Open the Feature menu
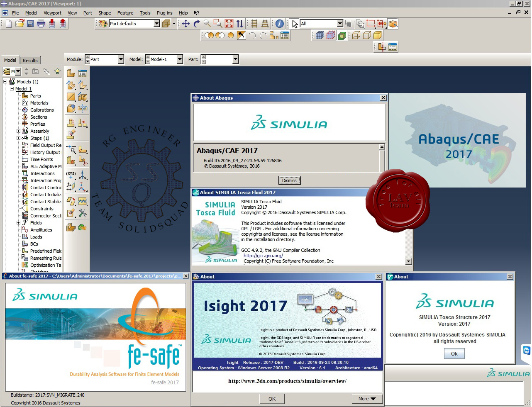 coord(125,13)
